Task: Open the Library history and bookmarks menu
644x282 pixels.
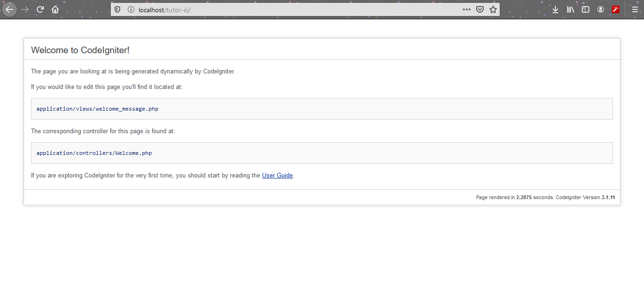Action: click(x=570, y=9)
